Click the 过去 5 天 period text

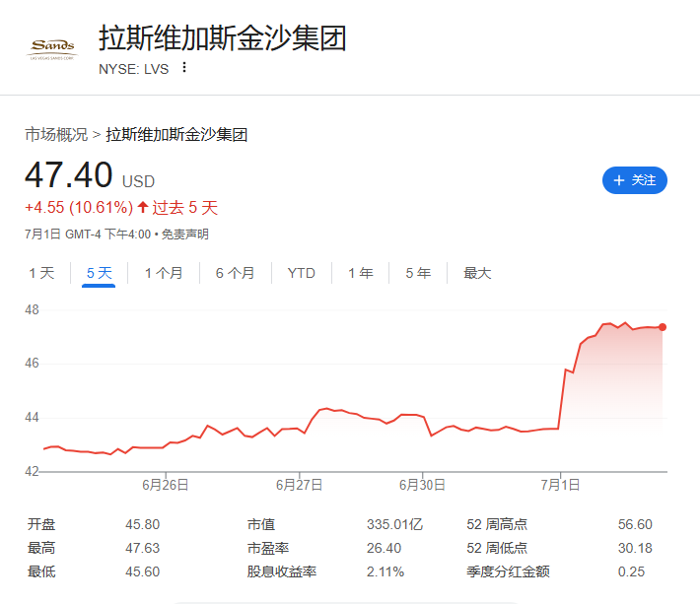click(x=184, y=208)
